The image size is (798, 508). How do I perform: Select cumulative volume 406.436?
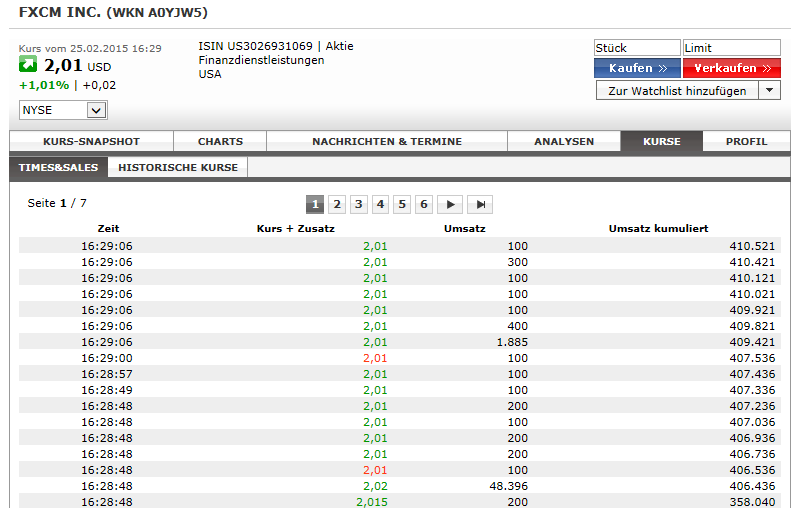tap(752, 486)
